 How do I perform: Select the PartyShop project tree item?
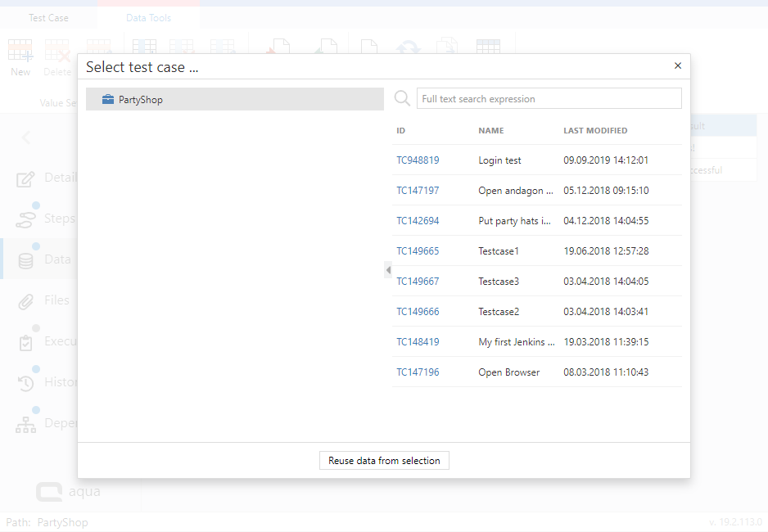click(141, 100)
